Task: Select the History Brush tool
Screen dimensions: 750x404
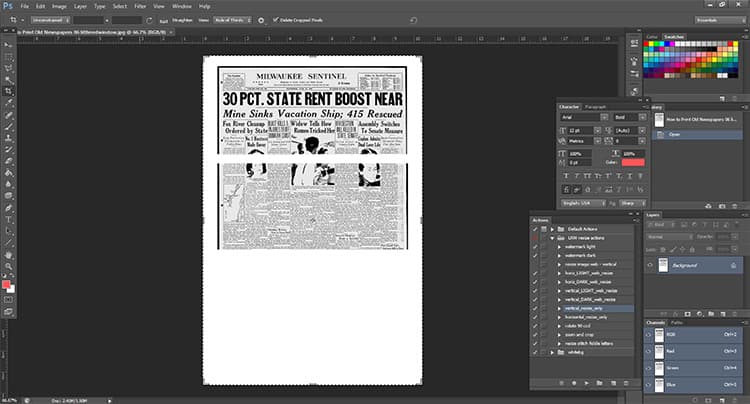Action: point(8,150)
